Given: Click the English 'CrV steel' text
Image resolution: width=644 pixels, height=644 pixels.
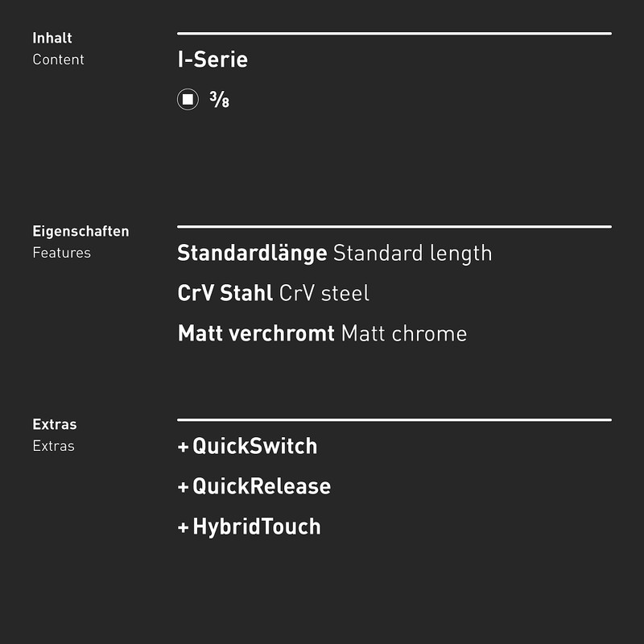Looking at the screenshot, I should (324, 293).
